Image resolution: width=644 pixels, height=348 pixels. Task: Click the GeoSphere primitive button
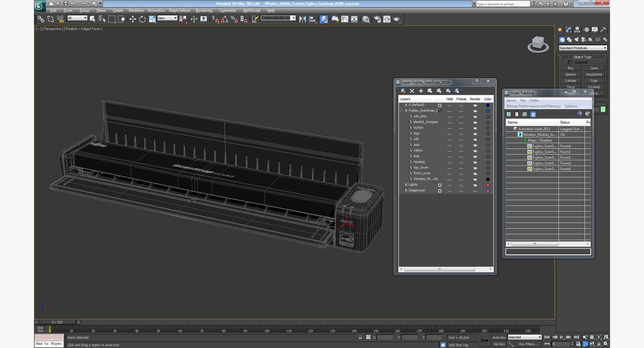coord(594,74)
